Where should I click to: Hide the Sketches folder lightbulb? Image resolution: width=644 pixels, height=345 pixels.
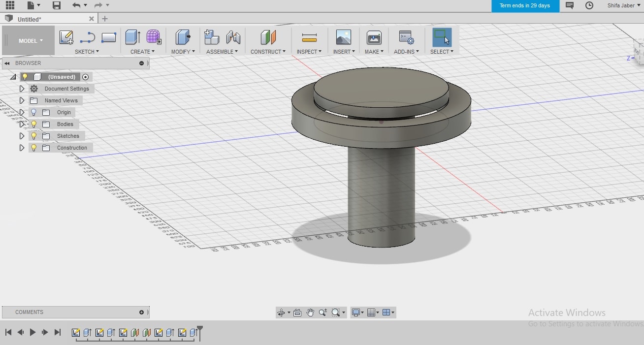34,136
